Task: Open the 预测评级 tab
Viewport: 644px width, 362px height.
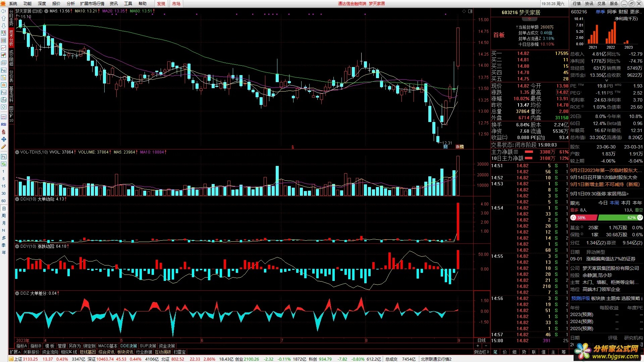Action: tap(580, 298)
